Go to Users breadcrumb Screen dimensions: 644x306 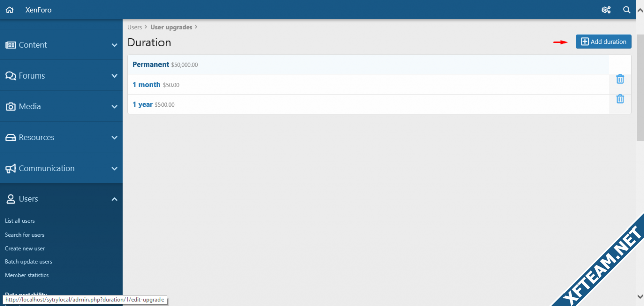(x=135, y=27)
